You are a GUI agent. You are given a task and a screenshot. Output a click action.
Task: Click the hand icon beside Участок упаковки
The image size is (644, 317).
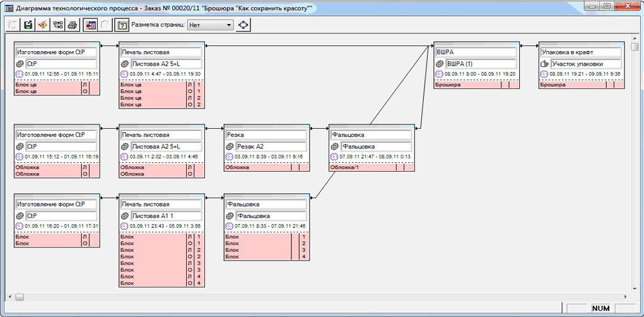point(544,64)
